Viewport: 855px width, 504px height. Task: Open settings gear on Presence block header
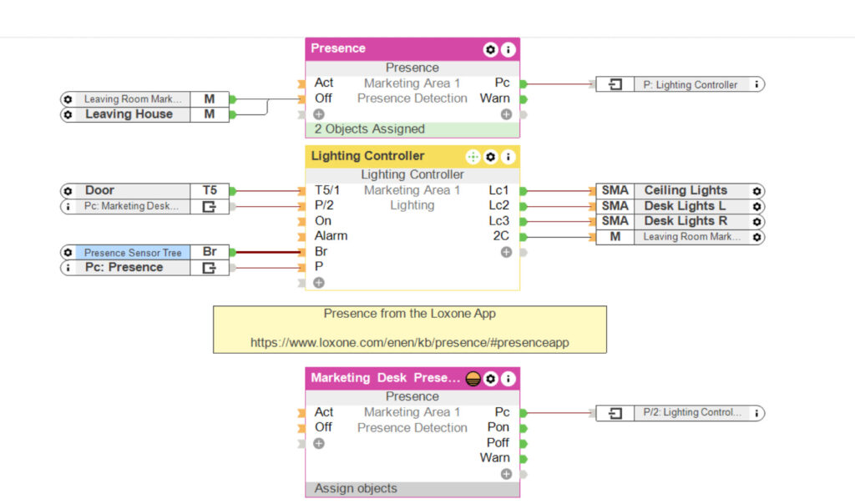491,50
